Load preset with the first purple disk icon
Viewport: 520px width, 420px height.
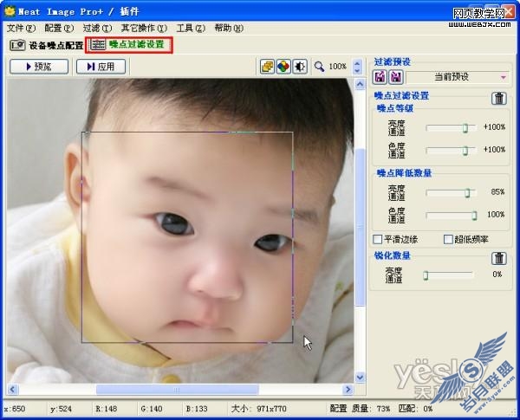coord(380,77)
